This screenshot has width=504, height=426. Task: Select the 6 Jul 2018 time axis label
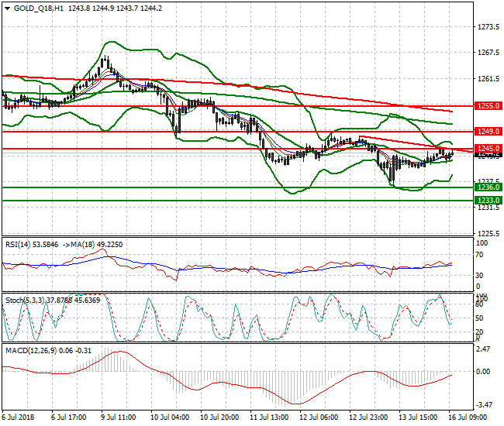pos(18,417)
